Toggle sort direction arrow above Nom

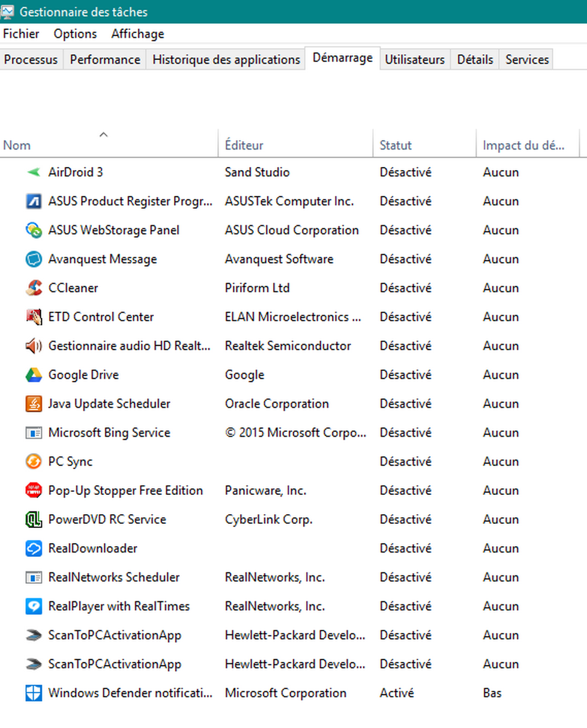tap(103, 134)
